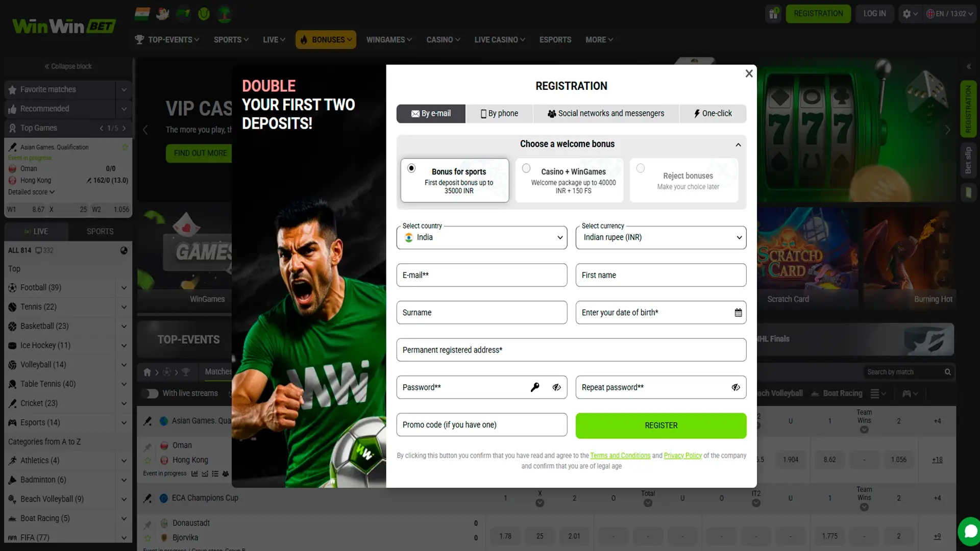
Task: Click the E-mail input field
Action: point(481,275)
